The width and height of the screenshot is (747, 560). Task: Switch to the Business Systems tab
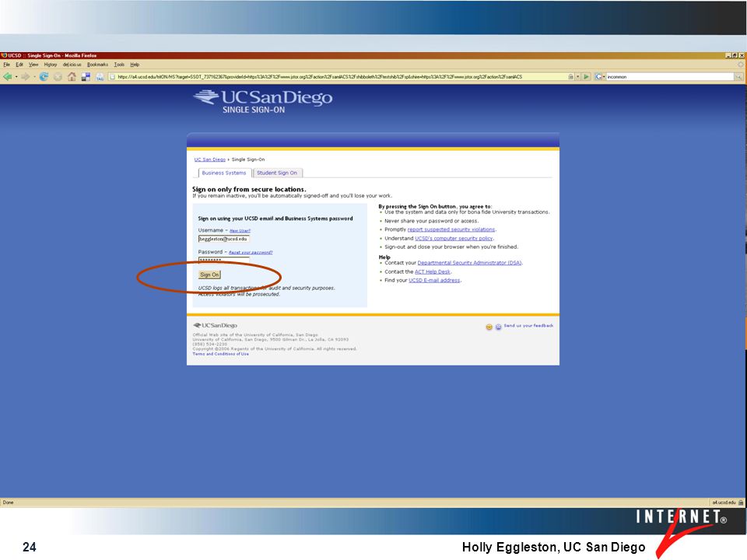click(224, 173)
